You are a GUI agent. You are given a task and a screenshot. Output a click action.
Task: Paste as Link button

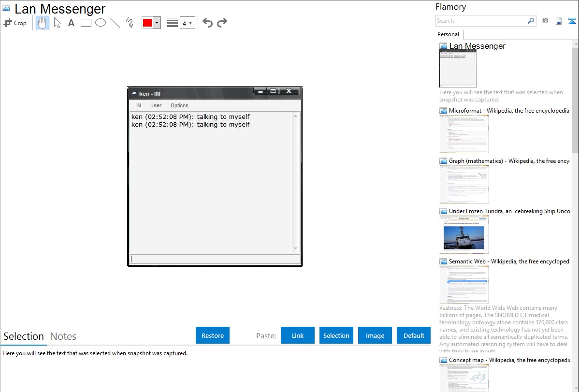(x=298, y=335)
